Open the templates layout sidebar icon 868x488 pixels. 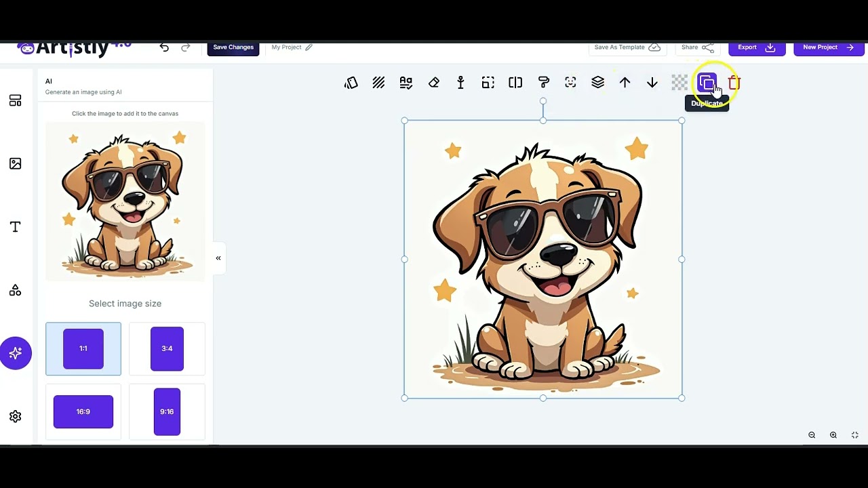click(x=16, y=101)
